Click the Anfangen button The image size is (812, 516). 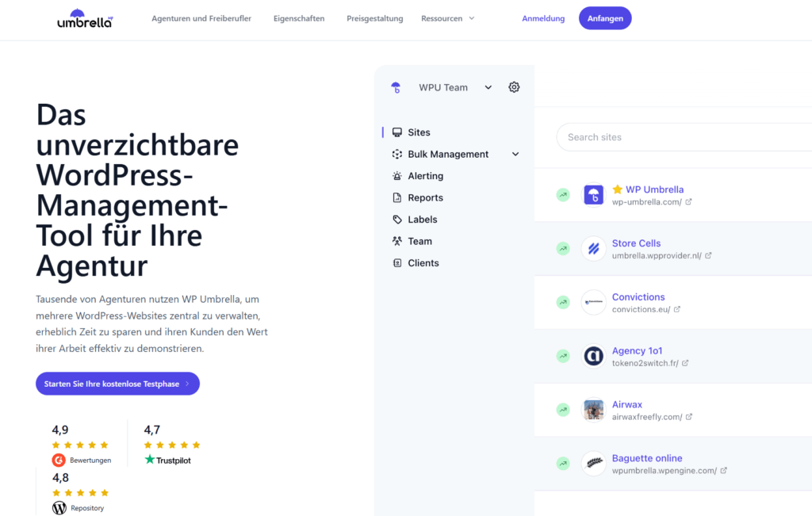coord(604,18)
